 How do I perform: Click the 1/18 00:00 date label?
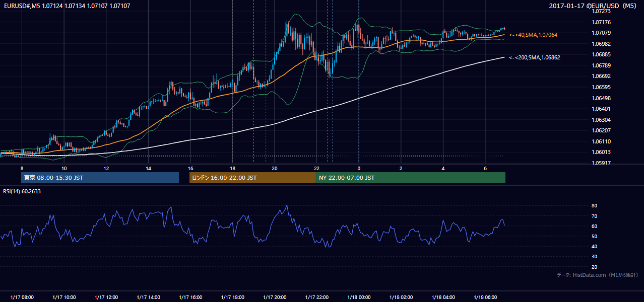coord(359,297)
